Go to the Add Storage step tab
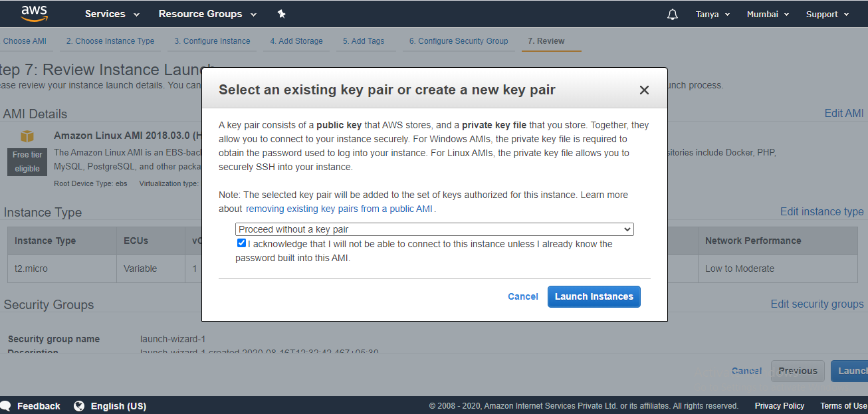This screenshot has width=868, height=414. tap(296, 41)
